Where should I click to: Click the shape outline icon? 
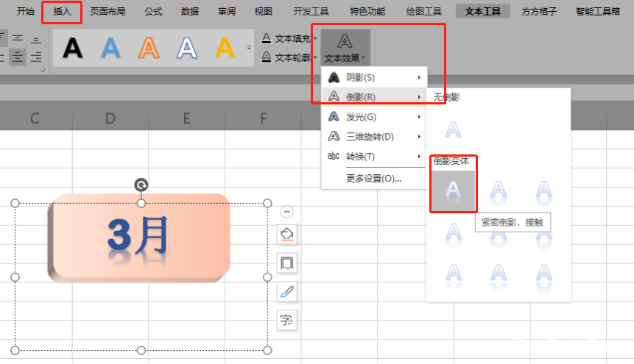pos(286,263)
